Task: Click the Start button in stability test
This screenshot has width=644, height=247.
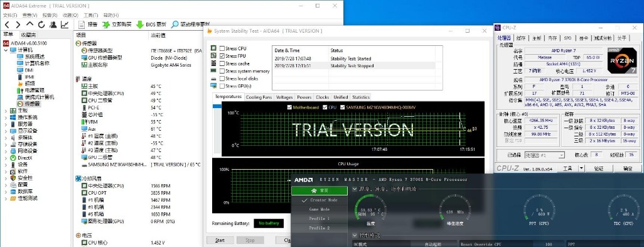Action: [x=220, y=240]
